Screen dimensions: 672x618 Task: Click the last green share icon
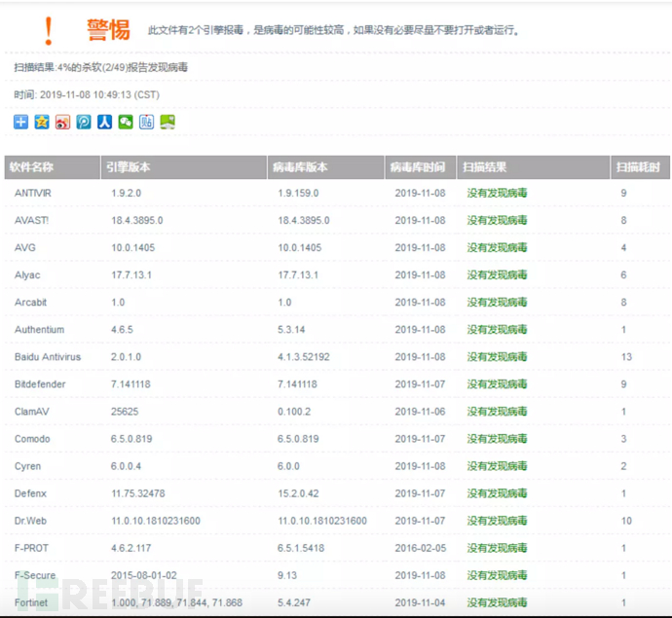pyautogui.click(x=168, y=122)
